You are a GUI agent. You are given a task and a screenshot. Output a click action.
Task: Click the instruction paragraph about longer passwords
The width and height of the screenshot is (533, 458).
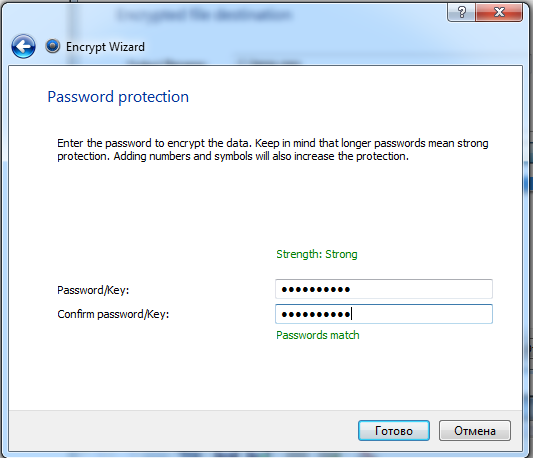pyautogui.click(x=273, y=150)
